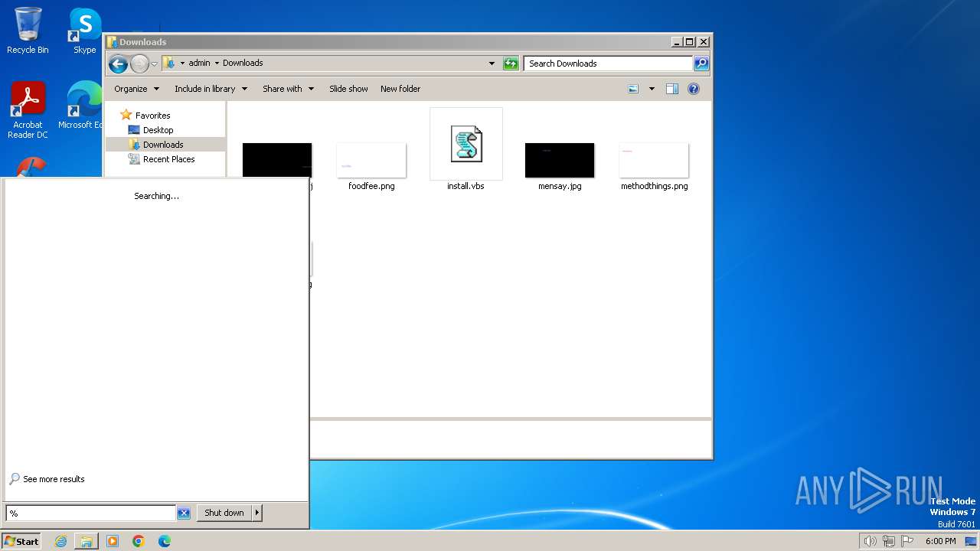Open Google Chrome from the taskbar
The image size is (980, 551).
click(139, 541)
